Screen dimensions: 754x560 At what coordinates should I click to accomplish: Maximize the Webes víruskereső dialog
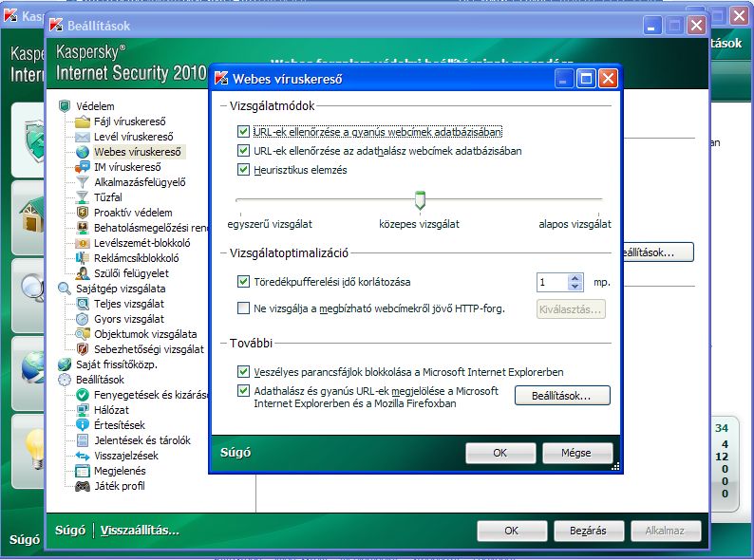click(x=586, y=79)
